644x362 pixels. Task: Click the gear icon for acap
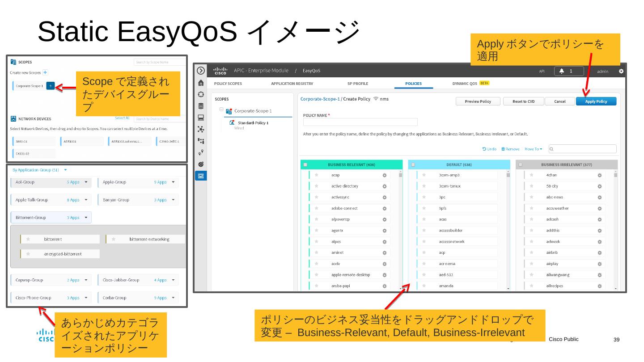(384, 175)
